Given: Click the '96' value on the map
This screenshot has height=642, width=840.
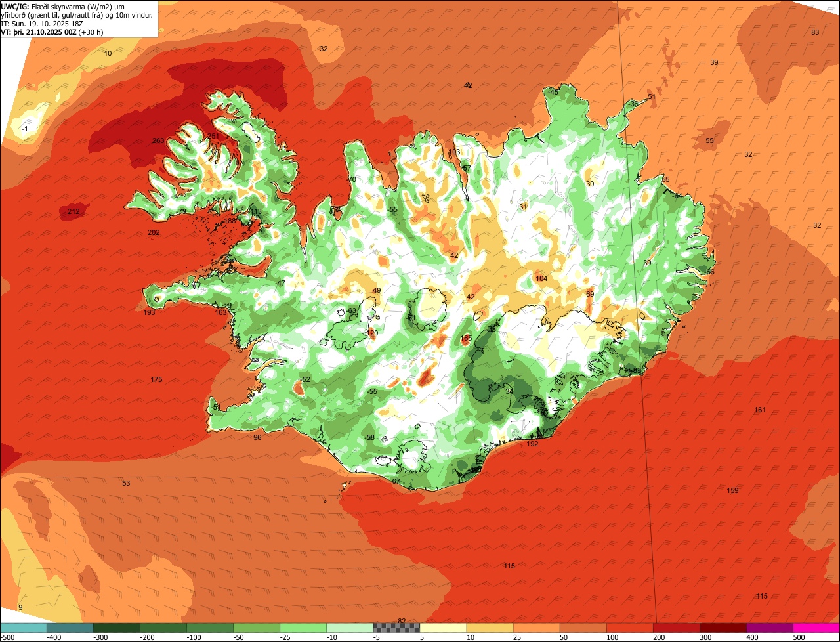Looking at the screenshot, I should (257, 437).
